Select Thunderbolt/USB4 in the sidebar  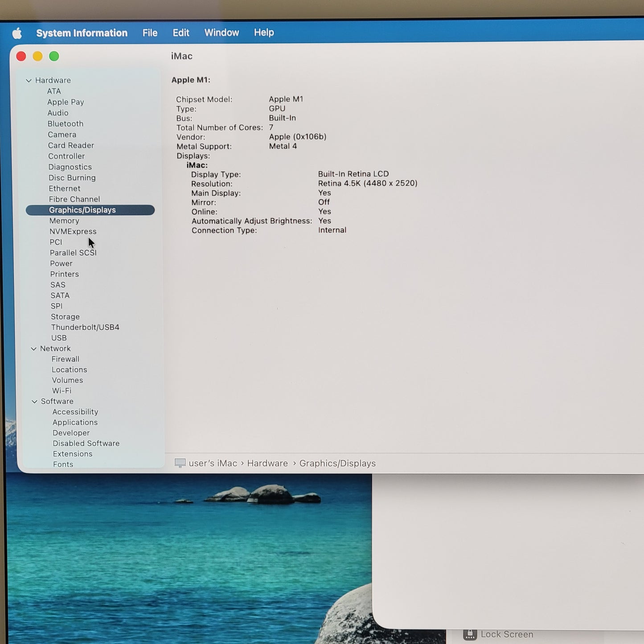(85, 327)
